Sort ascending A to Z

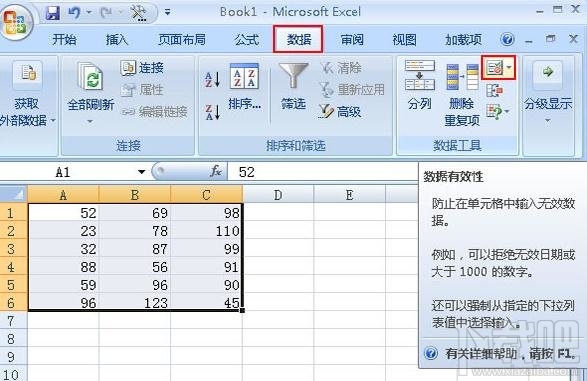coord(212,79)
